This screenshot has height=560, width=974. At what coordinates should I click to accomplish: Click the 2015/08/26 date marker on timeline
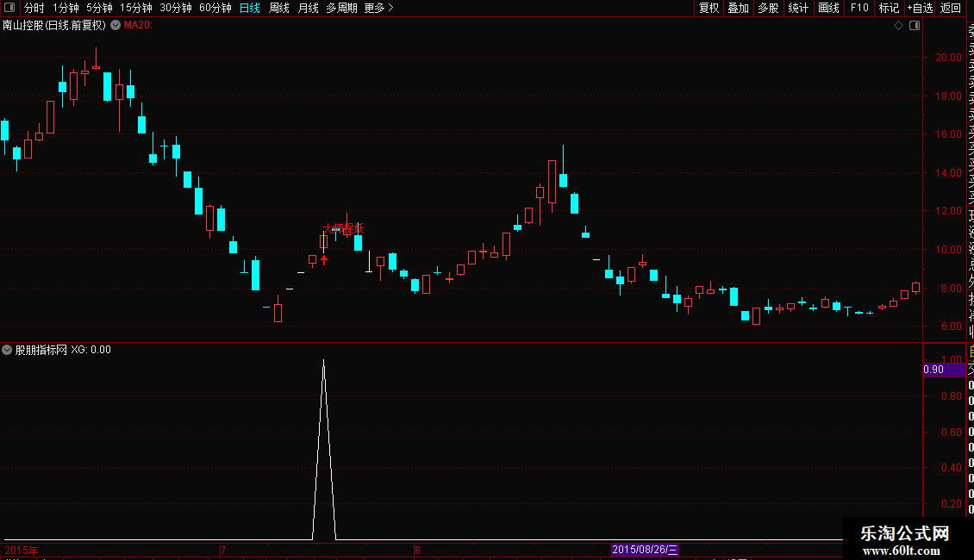pyautogui.click(x=645, y=550)
